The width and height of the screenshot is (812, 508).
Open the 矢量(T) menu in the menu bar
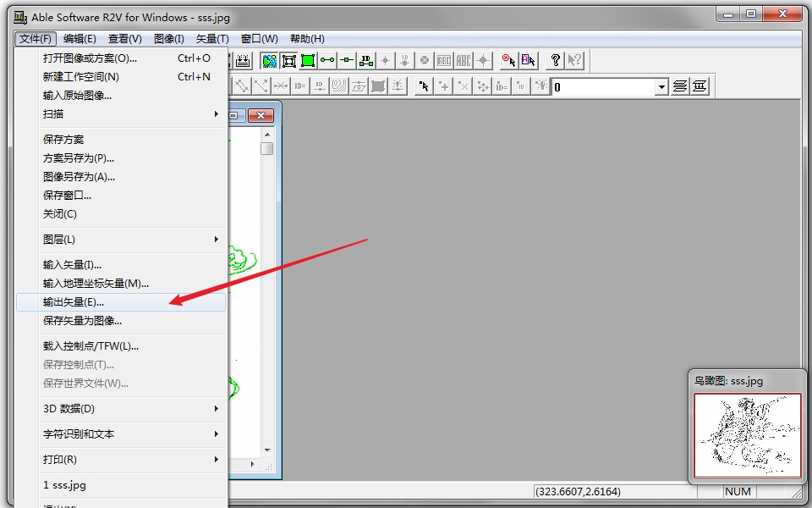point(212,39)
